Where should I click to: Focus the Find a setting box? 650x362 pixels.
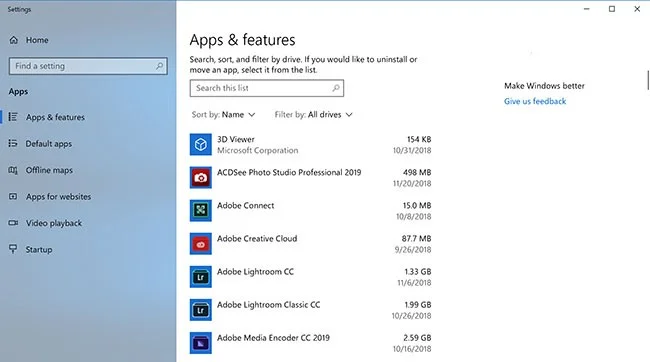[88, 66]
